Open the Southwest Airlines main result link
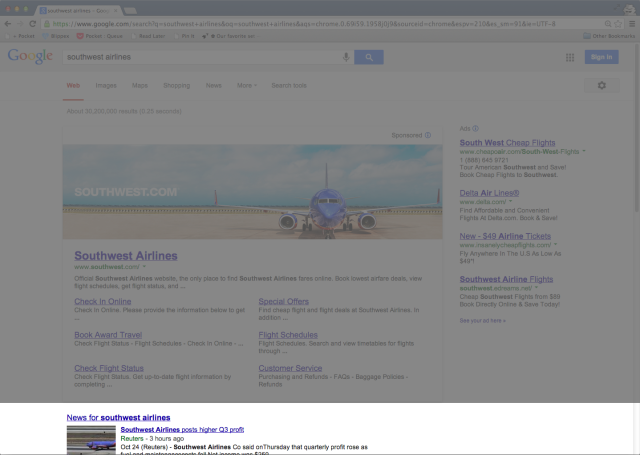 [126, 256]
